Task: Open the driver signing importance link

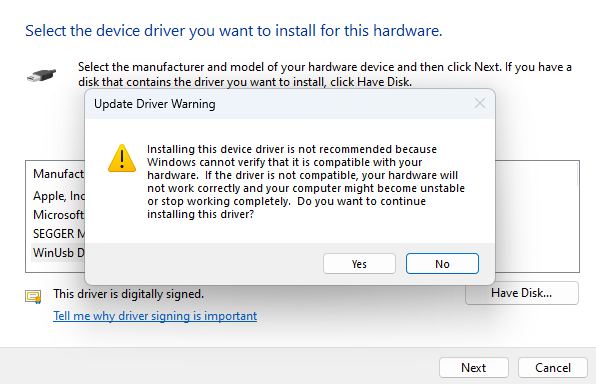Action: 155,316
